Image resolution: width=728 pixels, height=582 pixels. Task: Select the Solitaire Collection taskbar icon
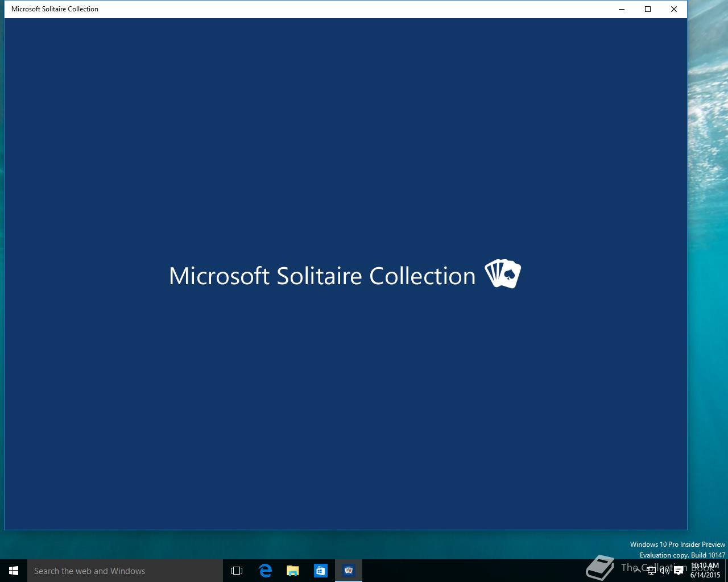pos(349,571)
